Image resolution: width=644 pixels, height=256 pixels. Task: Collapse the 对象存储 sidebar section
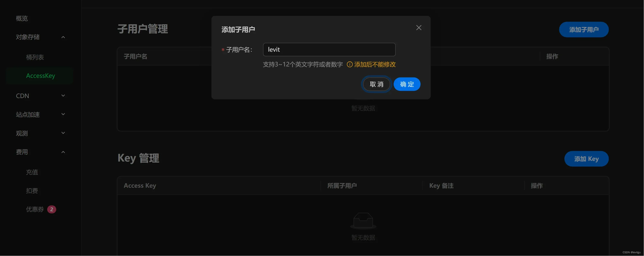(x=63, y=37)
